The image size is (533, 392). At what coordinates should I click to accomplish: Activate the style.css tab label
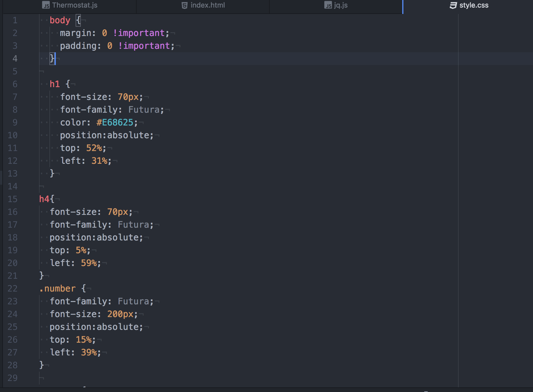pos(474,5)
